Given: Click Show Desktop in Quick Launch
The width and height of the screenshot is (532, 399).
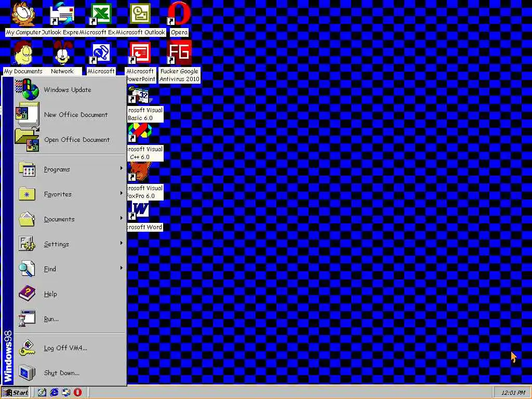Looking at the screenshot, I should pos(42,393).
